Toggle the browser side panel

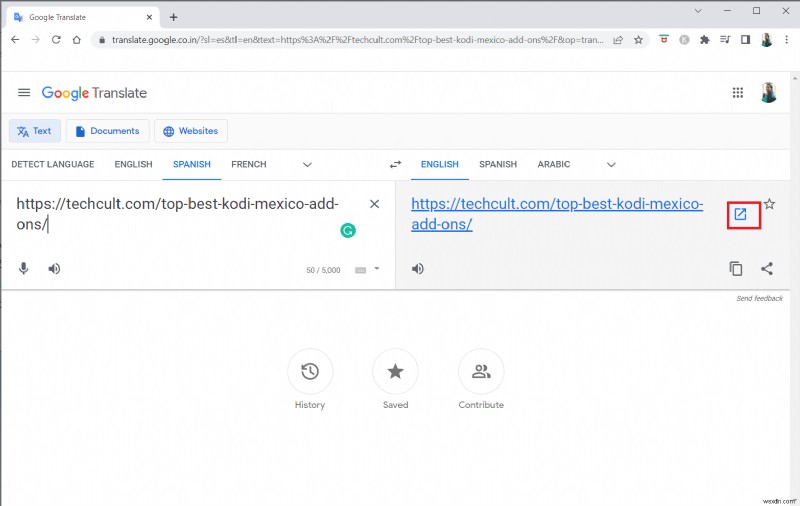point(745,39)
